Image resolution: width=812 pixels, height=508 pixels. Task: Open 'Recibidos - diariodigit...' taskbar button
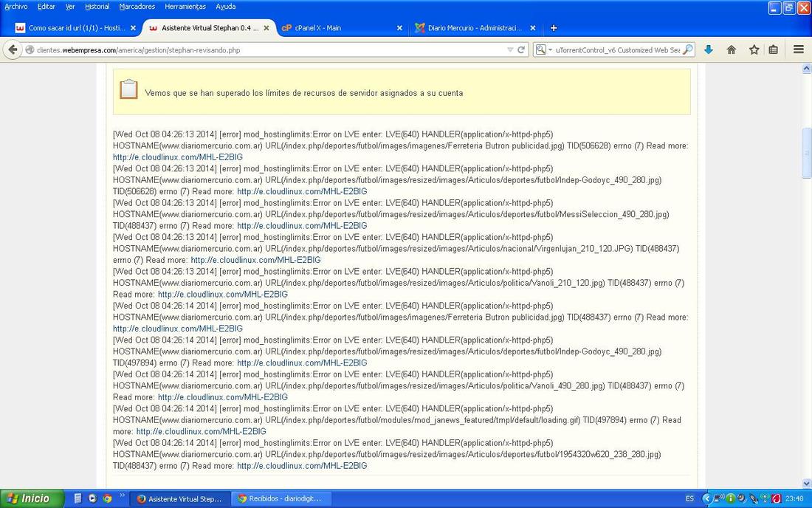point(281,498)
